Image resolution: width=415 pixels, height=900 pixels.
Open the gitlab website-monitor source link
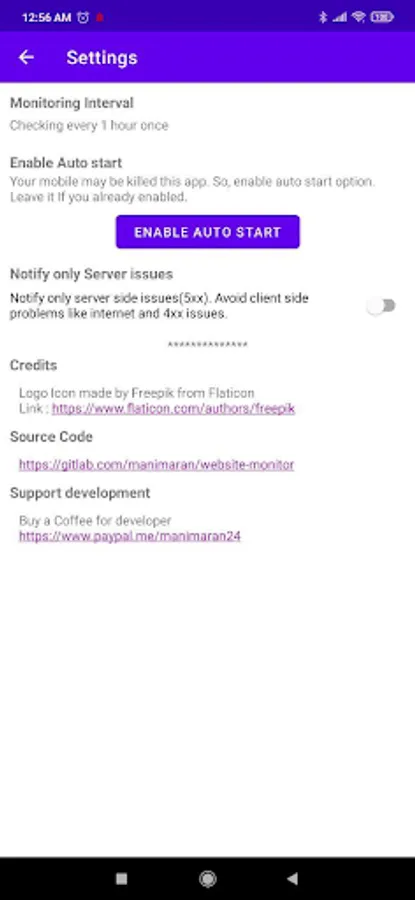[x=156, y=464]
